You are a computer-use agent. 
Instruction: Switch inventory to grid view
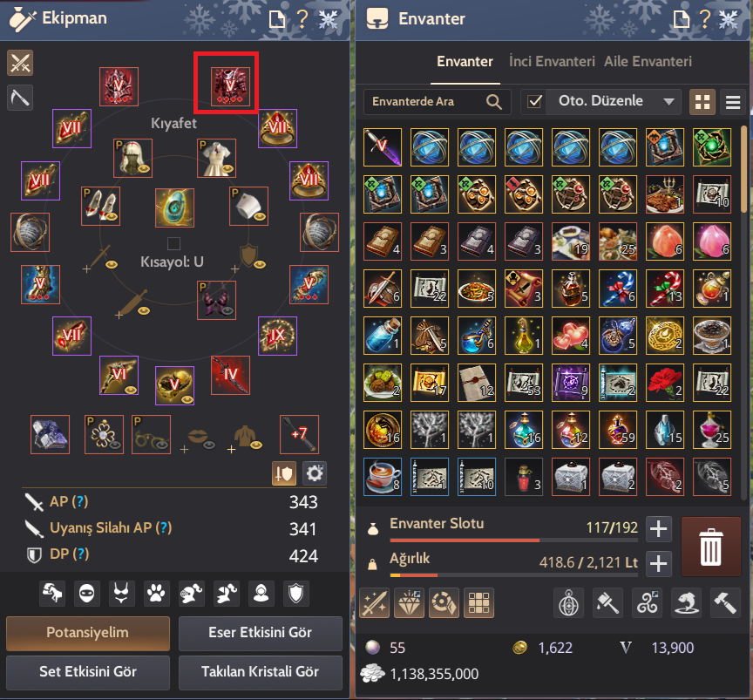702,102
